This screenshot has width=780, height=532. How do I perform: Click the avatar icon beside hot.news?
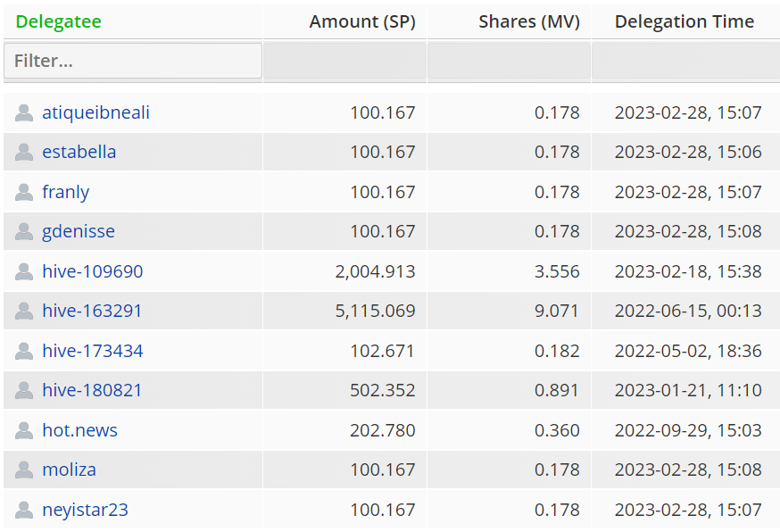point(24,430)
